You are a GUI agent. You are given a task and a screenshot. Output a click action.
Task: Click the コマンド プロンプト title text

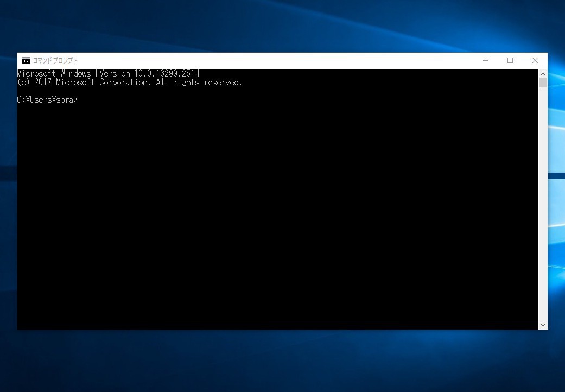pyautogui.click(x=55, y=60)
